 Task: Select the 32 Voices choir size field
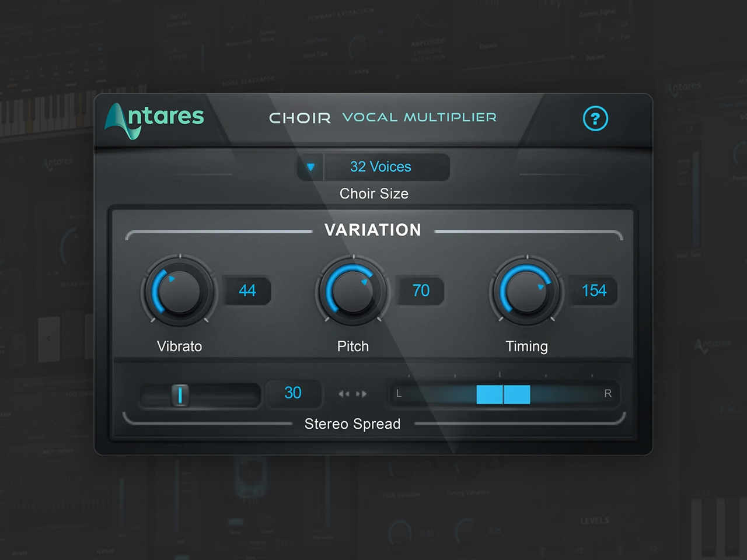pos(387,167)
